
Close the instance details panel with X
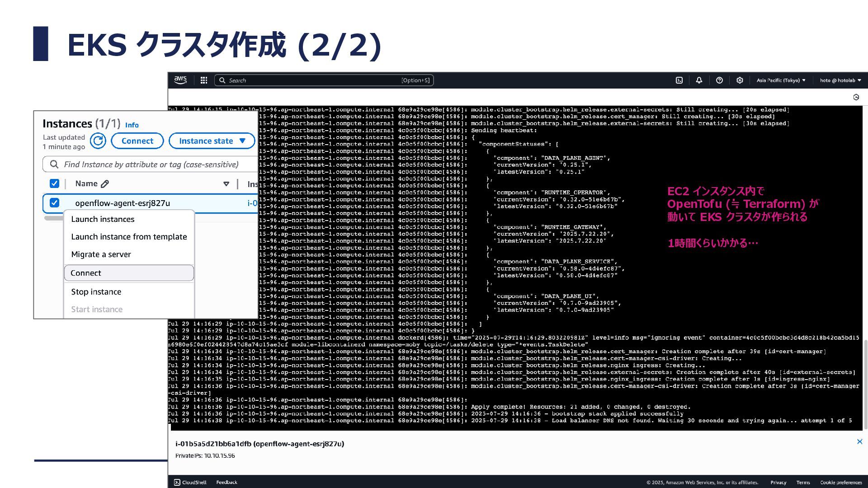pyautogui.click(x=859, y=441)
